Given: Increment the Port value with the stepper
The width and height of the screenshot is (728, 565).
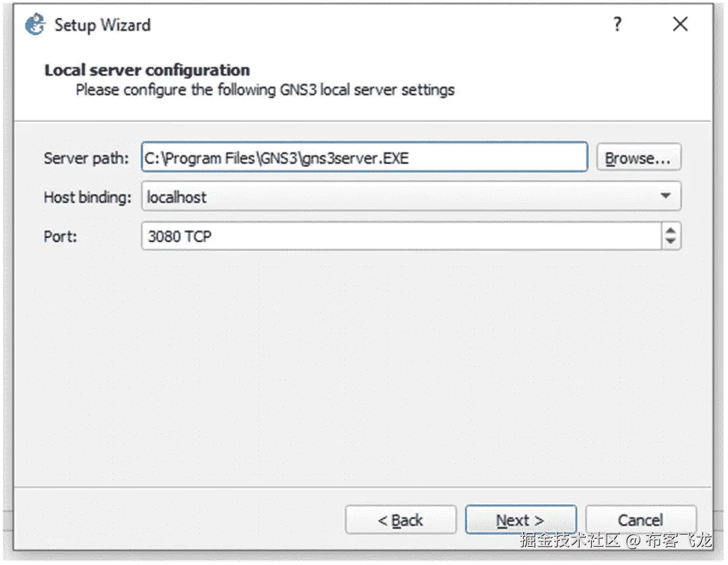Looking at the screenshot, I should pyautogui.click(x=671, y=231).
